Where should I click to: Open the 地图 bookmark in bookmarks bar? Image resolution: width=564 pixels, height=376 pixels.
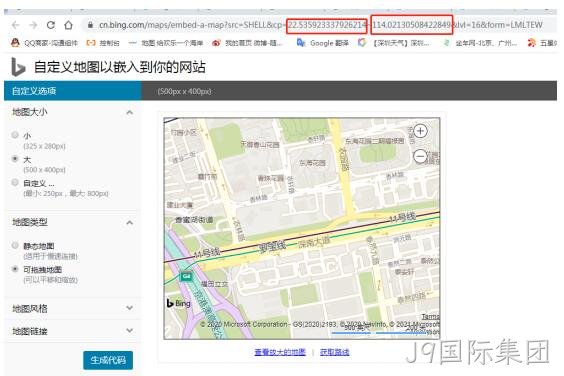(x=167, y=43)
